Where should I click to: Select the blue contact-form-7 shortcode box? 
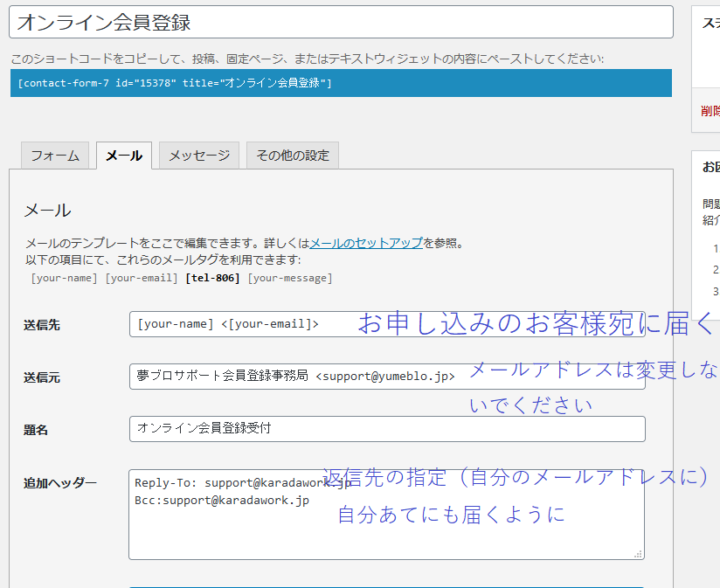click(x=341, y=83)
